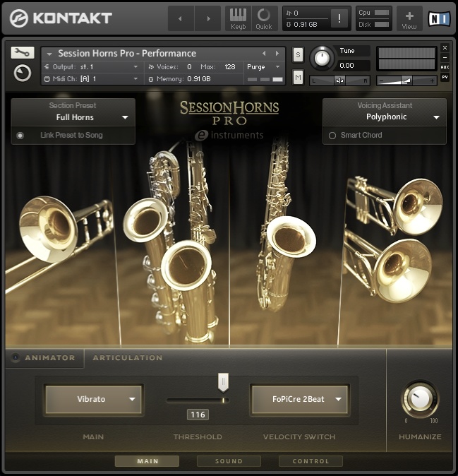Screen dimensions: 458x476
Task: Open the Vibrato main articulation dropdown
Action: pos(93,400)
